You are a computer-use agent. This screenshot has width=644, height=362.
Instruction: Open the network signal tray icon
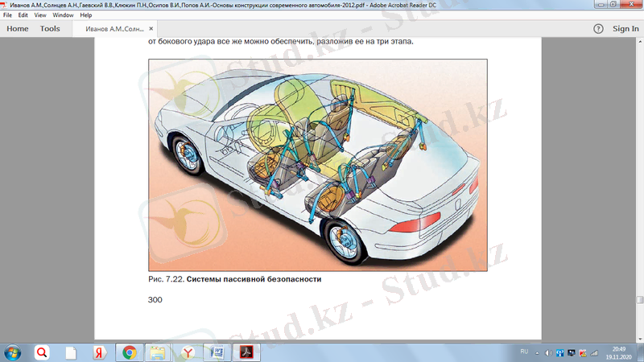(594, 353)
